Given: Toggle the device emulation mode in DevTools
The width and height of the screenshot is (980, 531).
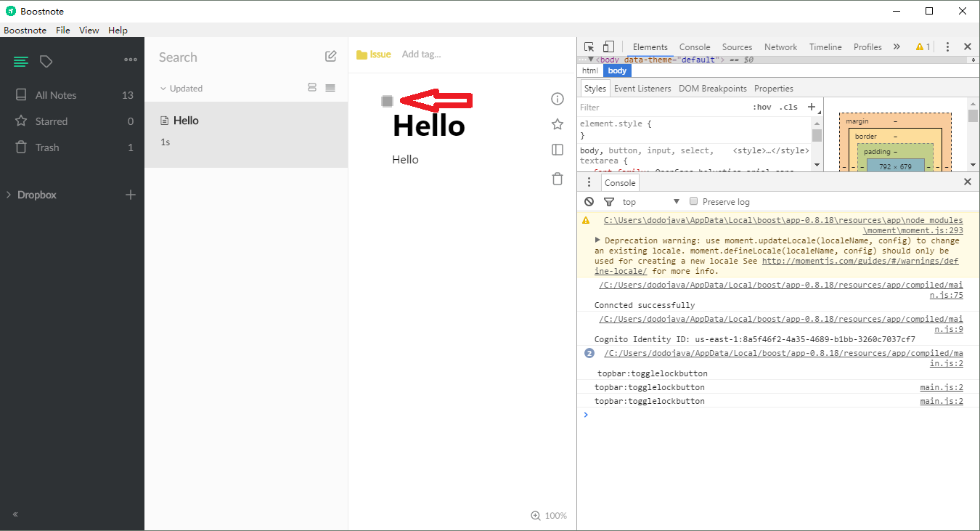Looking at the screenshot, I should coord(608,46).
